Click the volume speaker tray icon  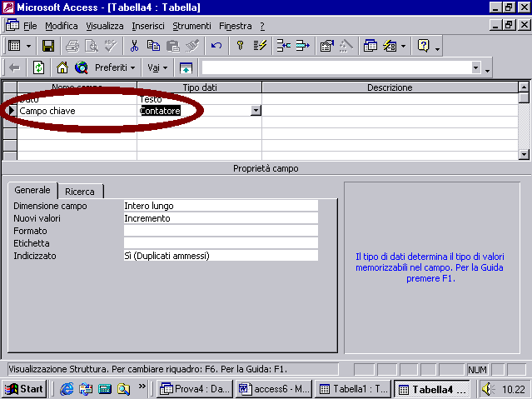(x=488, y=389)
